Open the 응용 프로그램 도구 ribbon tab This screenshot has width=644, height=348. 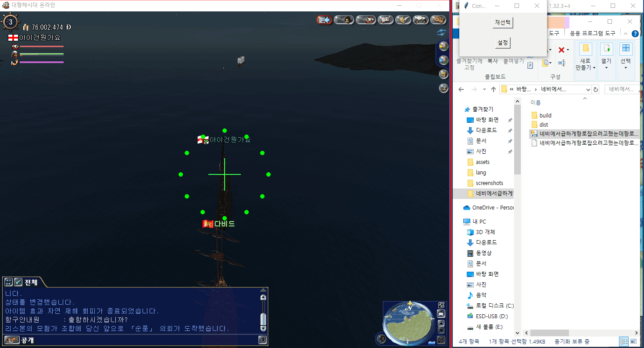tap(592, 33)
